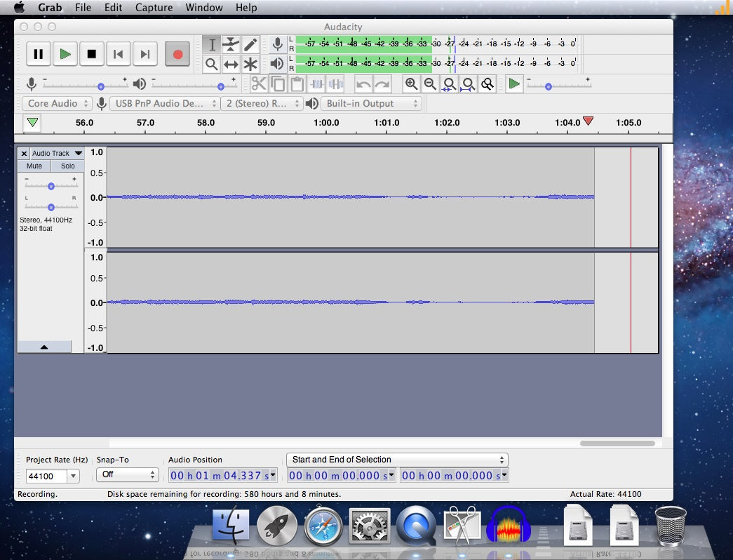Select the Time Shift tool
The height and width of the screenshot is (560, 733).
[x=231, y=65]
